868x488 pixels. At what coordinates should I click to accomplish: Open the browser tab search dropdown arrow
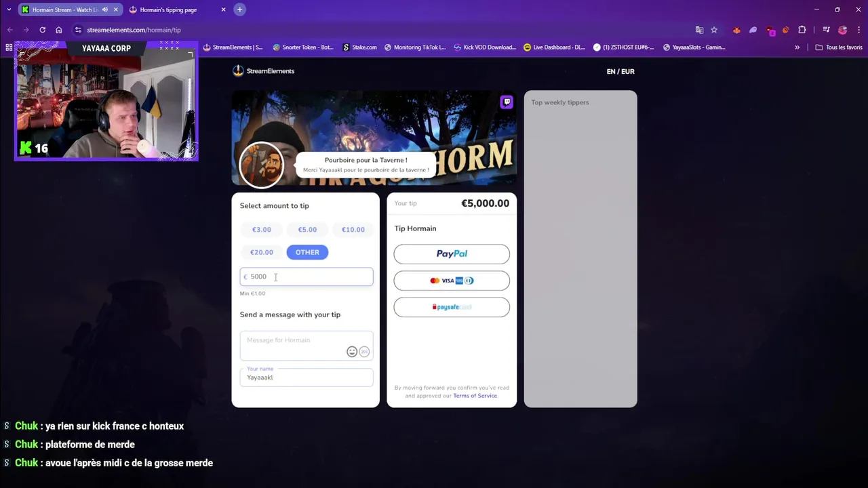point(9,9)
